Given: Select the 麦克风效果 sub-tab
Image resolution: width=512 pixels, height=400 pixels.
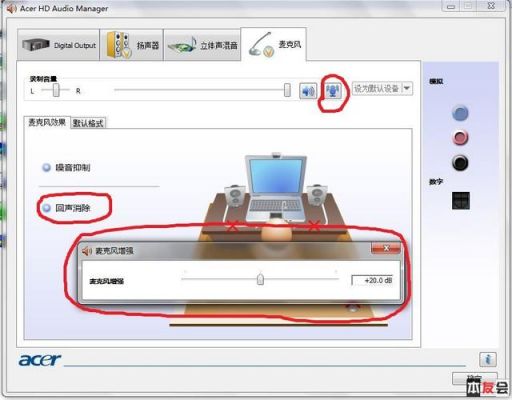Looking at the screenshot, I should pos(47,122).
